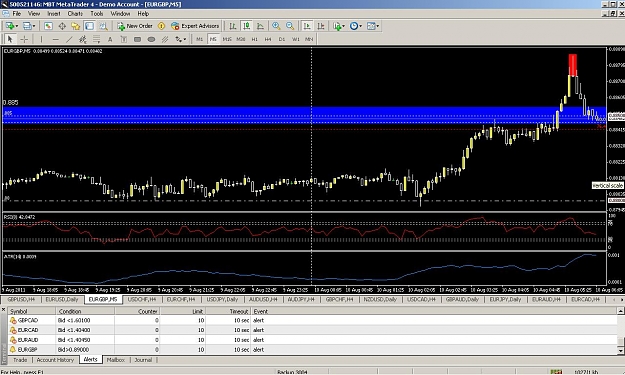The image size is (625, 375).
Task: Click the red rectangle on chart
Action: coord(573,65)
